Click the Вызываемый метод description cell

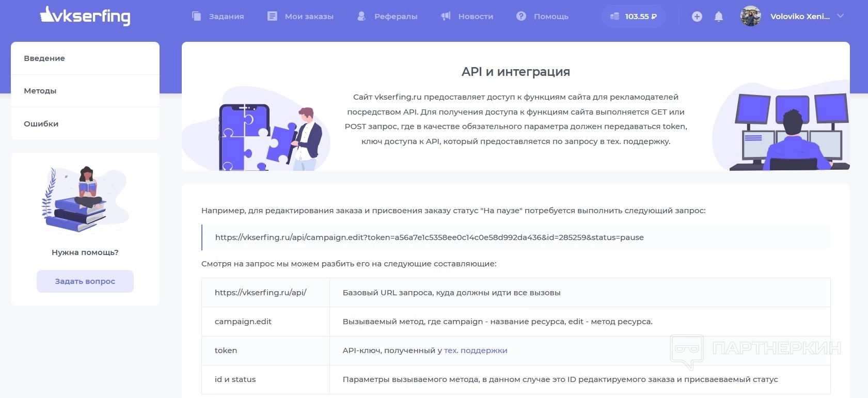coord(580,322)
